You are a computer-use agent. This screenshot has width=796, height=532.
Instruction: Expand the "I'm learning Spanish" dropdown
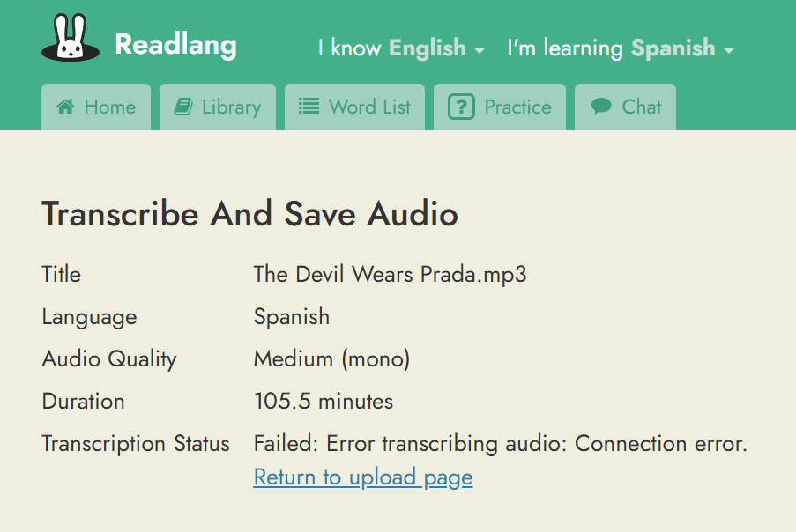pos(620,48)
